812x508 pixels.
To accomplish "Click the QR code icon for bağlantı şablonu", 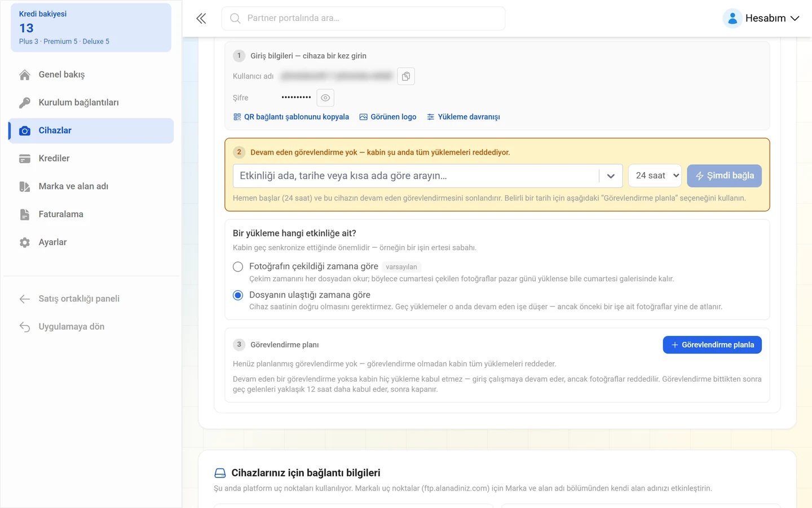I will coord(237,117).
